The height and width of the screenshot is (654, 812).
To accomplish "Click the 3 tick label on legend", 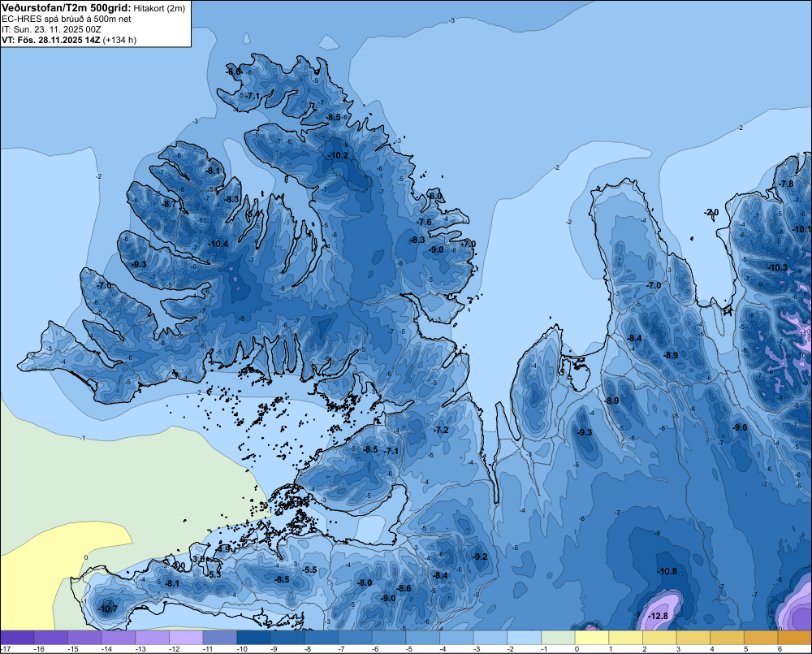I will point(678,649).
